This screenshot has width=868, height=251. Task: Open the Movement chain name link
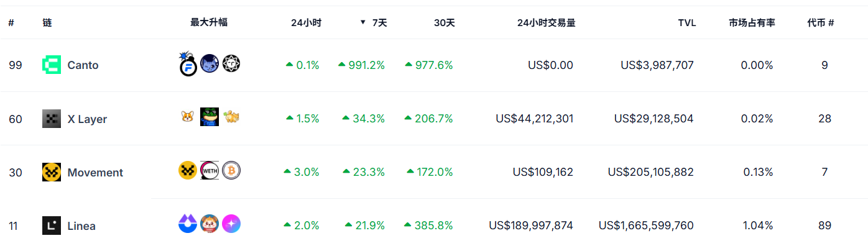[x=95, y=172]
